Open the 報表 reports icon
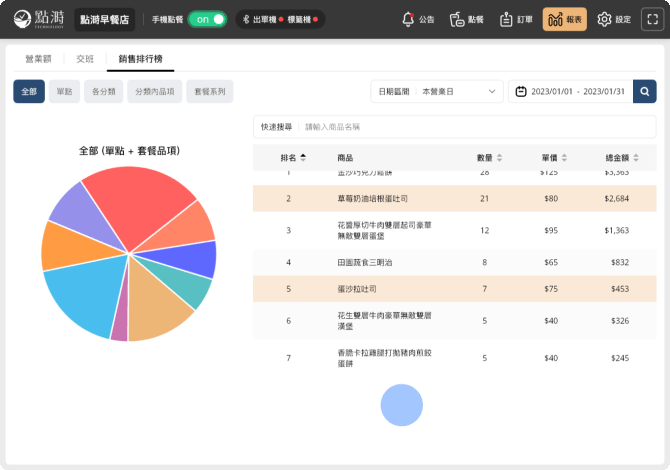This screenshot has height=470, width=670. click(565, 19)
